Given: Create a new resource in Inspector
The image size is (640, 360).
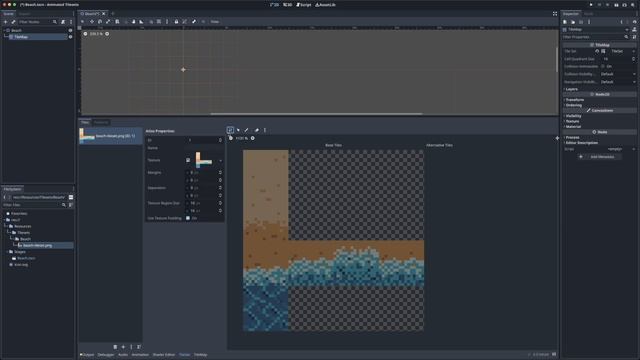Looking at the screenshot, I should (565, 22).
